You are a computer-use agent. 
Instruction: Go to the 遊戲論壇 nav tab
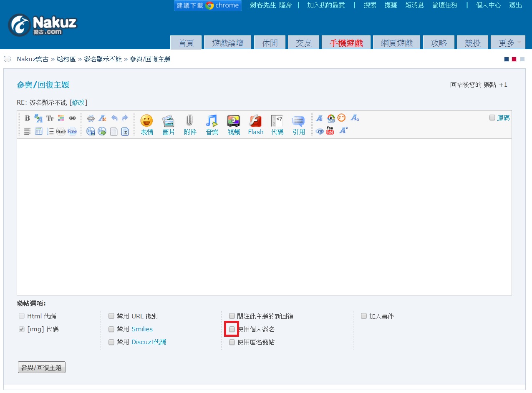(x=228, y=43)
